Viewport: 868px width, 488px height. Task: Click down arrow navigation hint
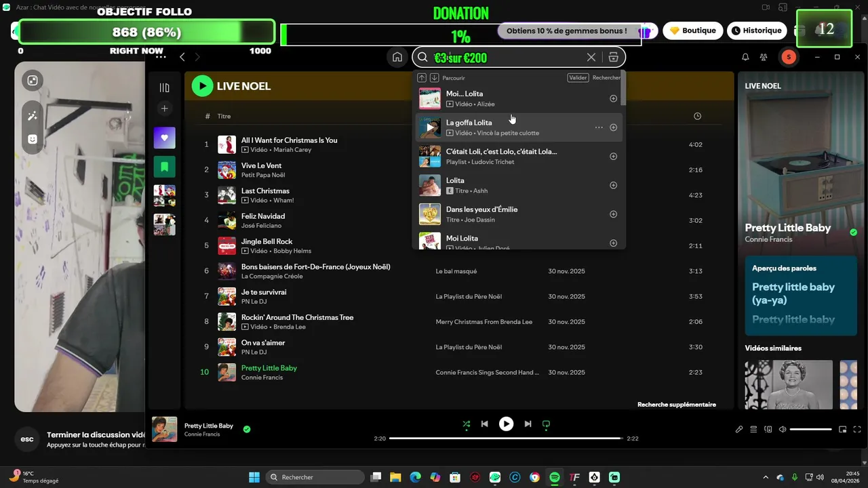[435, 78]
